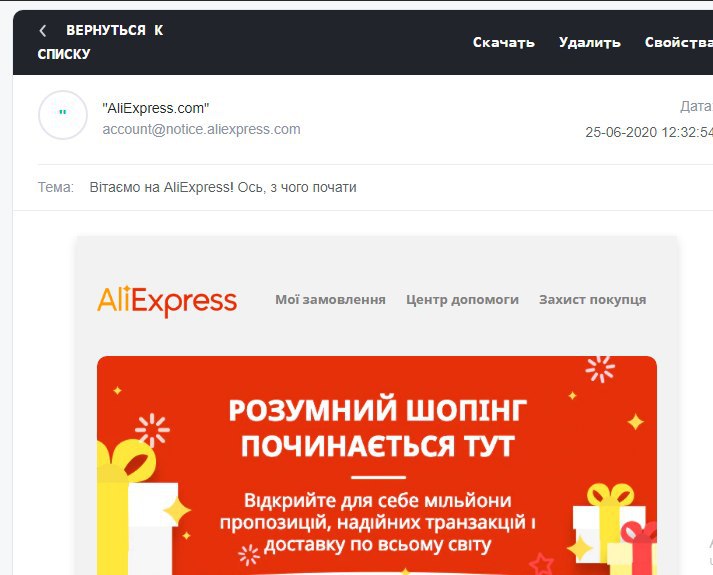713x575 pixels.
Task: Click the email subject line text
Action: point(223,187)
